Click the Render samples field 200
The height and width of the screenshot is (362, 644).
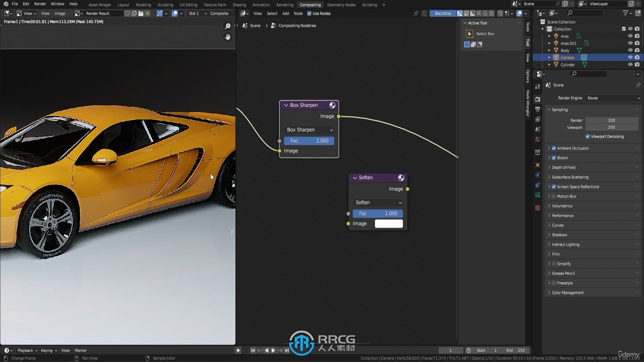click(x=612, y=120)
